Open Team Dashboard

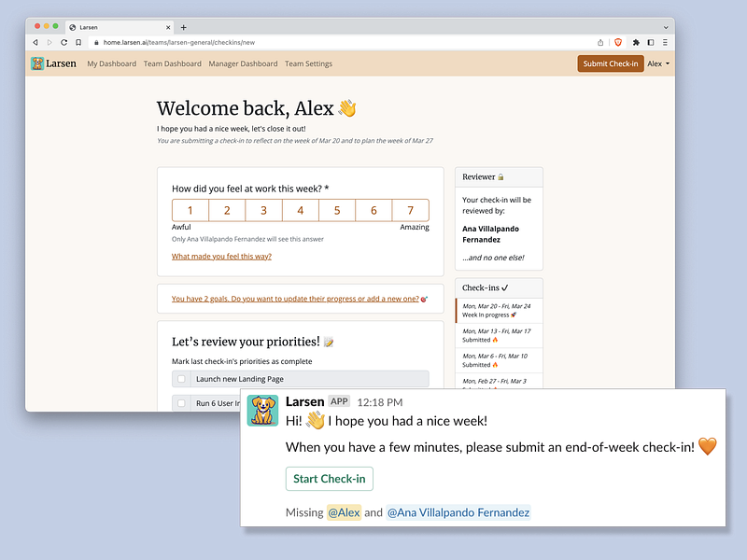[x=173, y=63]
